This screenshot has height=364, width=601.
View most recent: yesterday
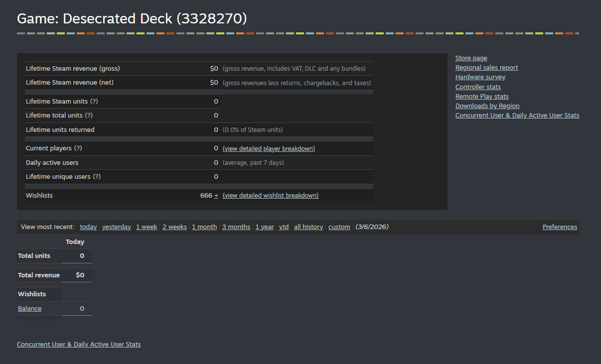(x=116, y=227)
